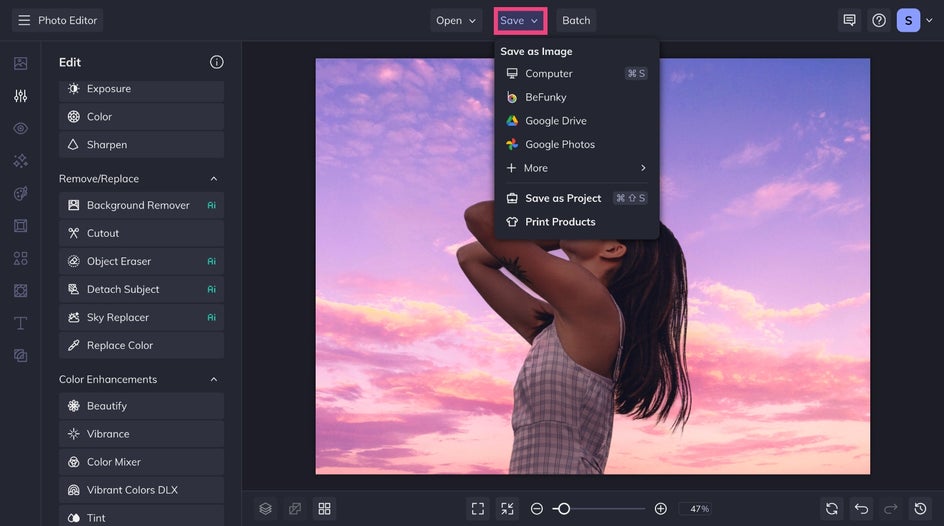Image resolution: width=944 pixels, height=526 pixels.
Task: Open the feedback comments icon
Action: point(849,20)
